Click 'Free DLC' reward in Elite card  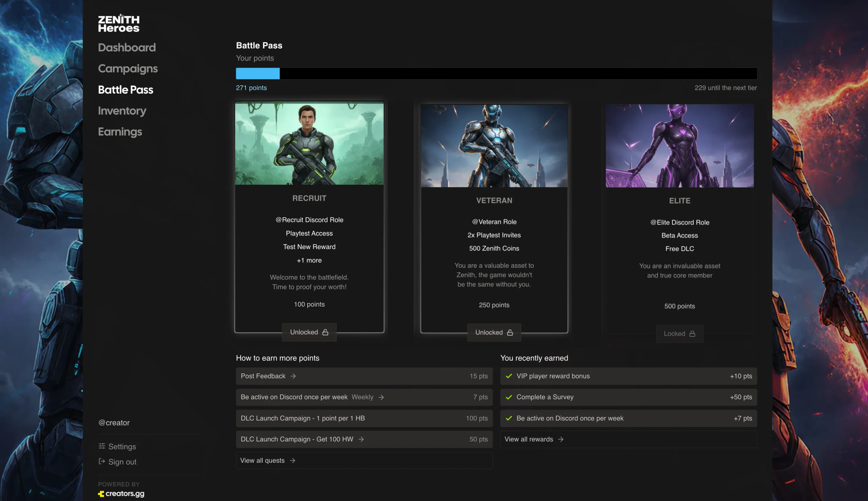coord(680,249)
